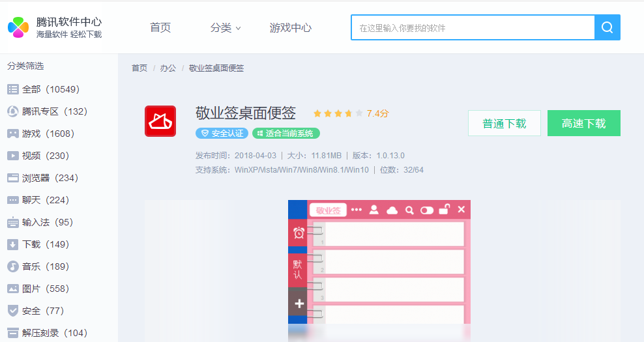Screen dimensions: 644x342
Task: Click the unlock padlock icon in preview
Action: (445, 209)
